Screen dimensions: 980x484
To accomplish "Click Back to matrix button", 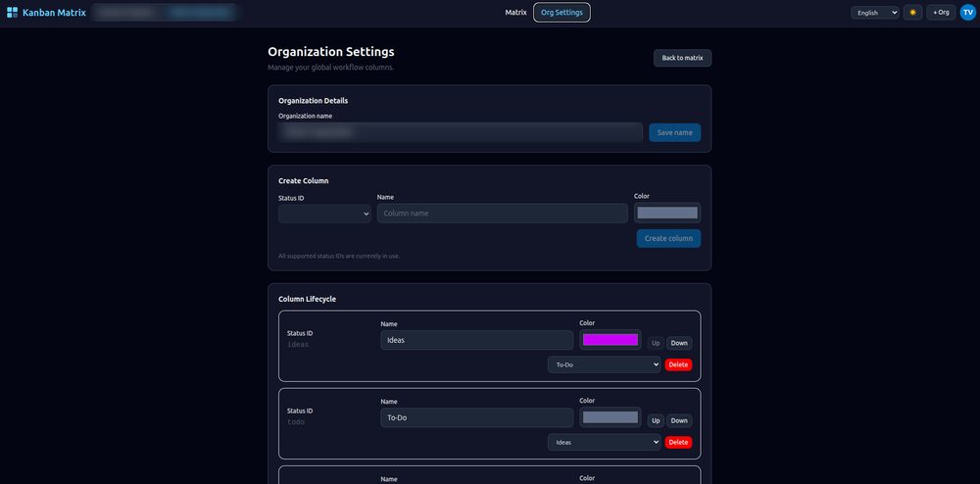I will (682, 58).
